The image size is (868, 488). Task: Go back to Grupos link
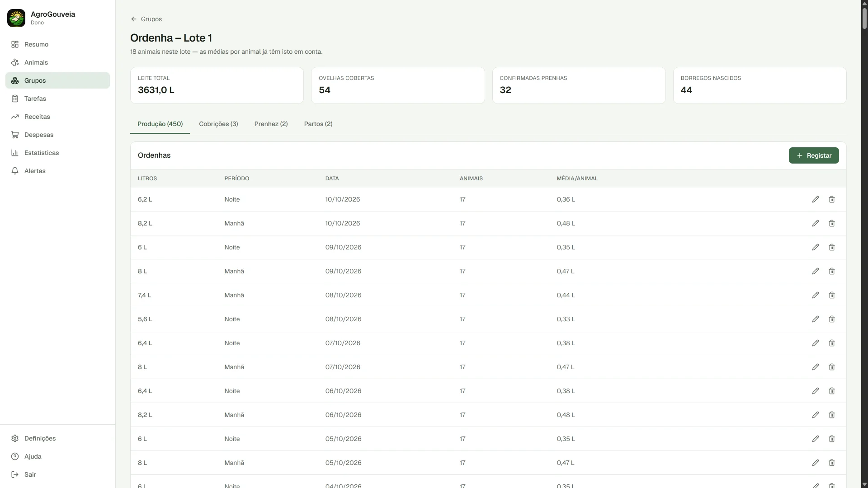coord(146,19)
